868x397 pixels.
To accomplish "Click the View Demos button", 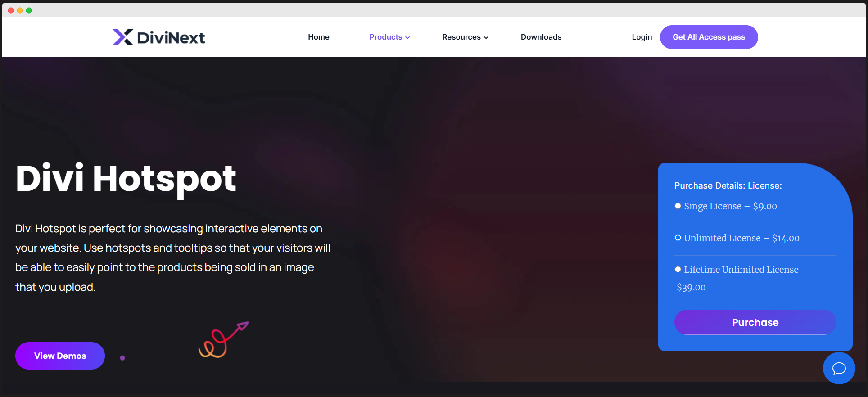I will click(x=60, y=356).
